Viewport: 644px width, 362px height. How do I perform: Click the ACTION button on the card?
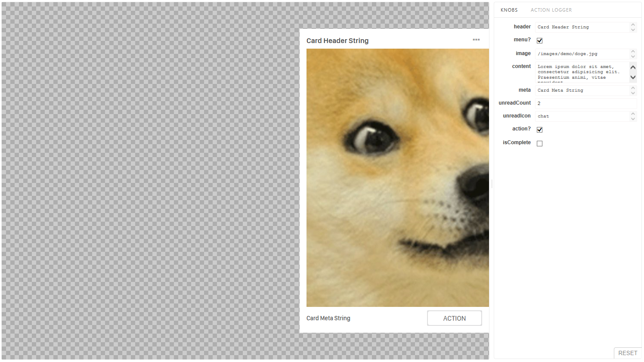(x=454, y=318)
